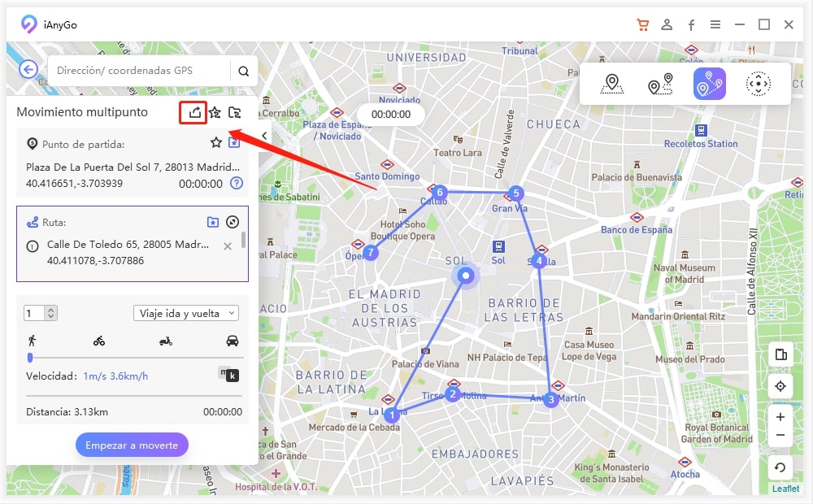
Task: Click the speed slider handle
Action: (x=30, y=357)
